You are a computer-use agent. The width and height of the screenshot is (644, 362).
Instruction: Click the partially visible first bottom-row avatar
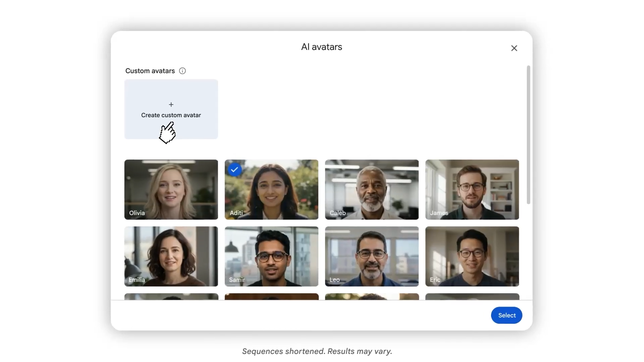tap(171, 297)
